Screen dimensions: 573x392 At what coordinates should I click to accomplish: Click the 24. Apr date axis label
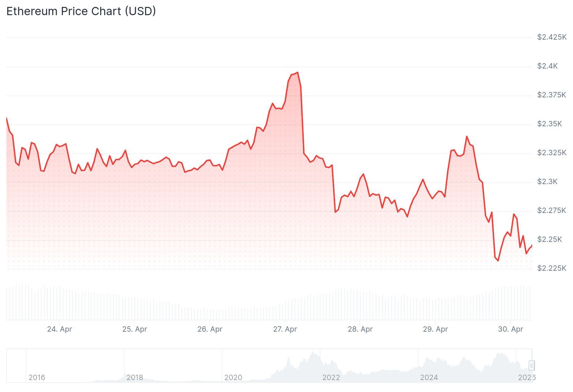[x=59, y=329]
